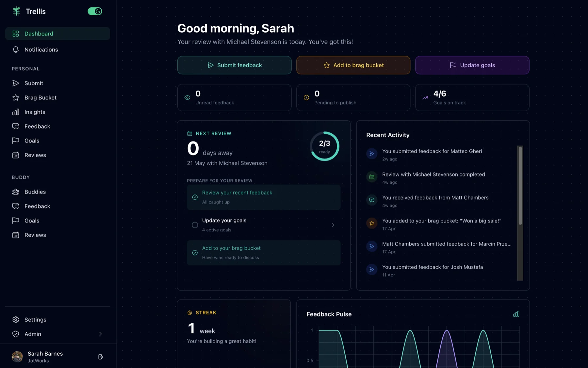588x368 pixels.
Task: Click the Matt Chambers feedback received icon
Action: click(x=372, y=200)
